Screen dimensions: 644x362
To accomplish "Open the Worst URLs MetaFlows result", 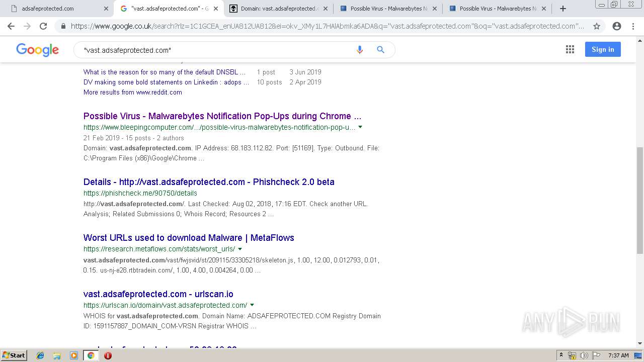I will click(189, 238).
